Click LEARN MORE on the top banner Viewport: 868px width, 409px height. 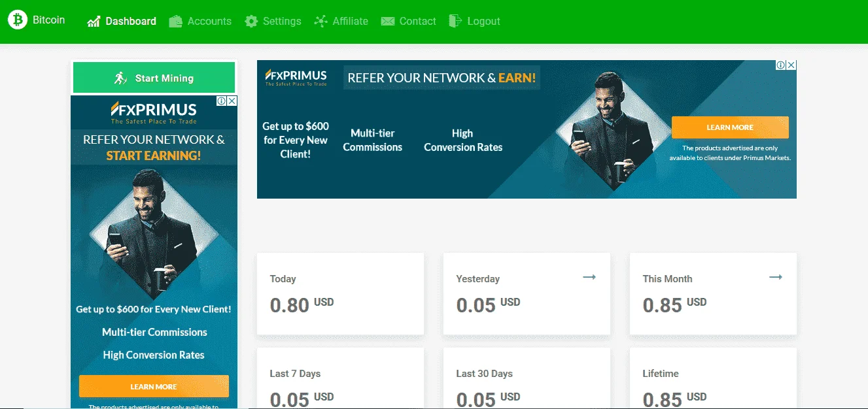730,127
